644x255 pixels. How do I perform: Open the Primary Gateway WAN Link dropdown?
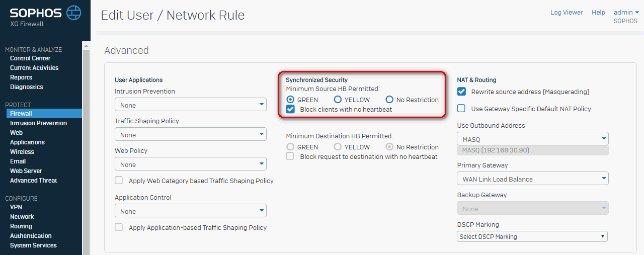point(533,179)
